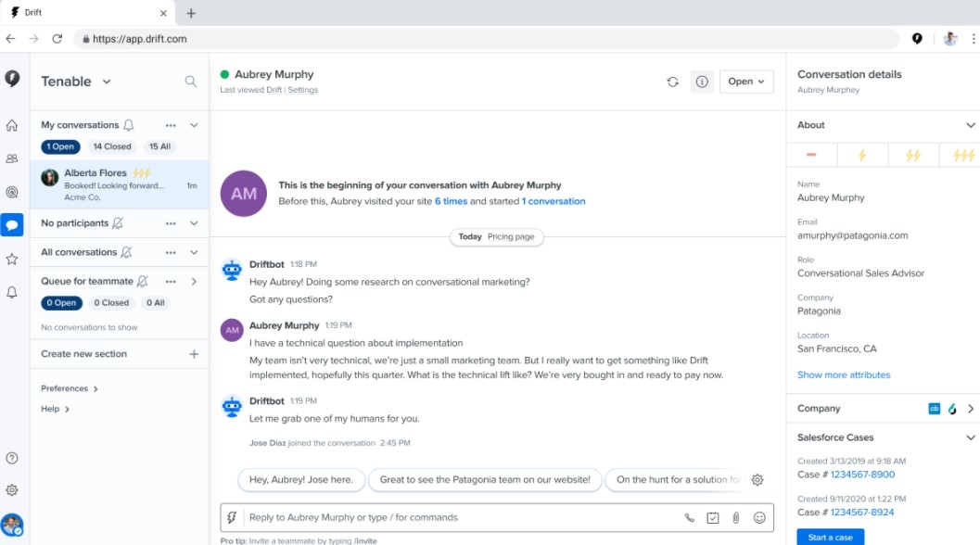Open the conversation status Open dropdown
980x545 pixels.
click(746, 82)
